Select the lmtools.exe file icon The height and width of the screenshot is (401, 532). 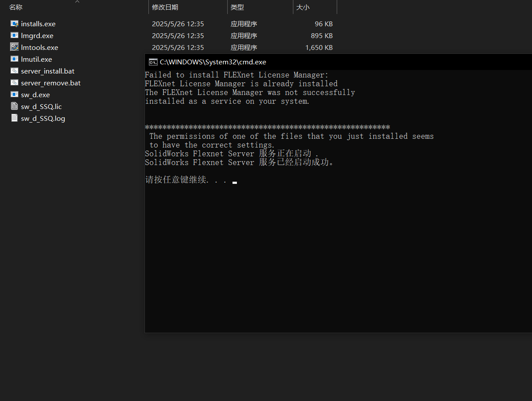[x=14, y=47]
